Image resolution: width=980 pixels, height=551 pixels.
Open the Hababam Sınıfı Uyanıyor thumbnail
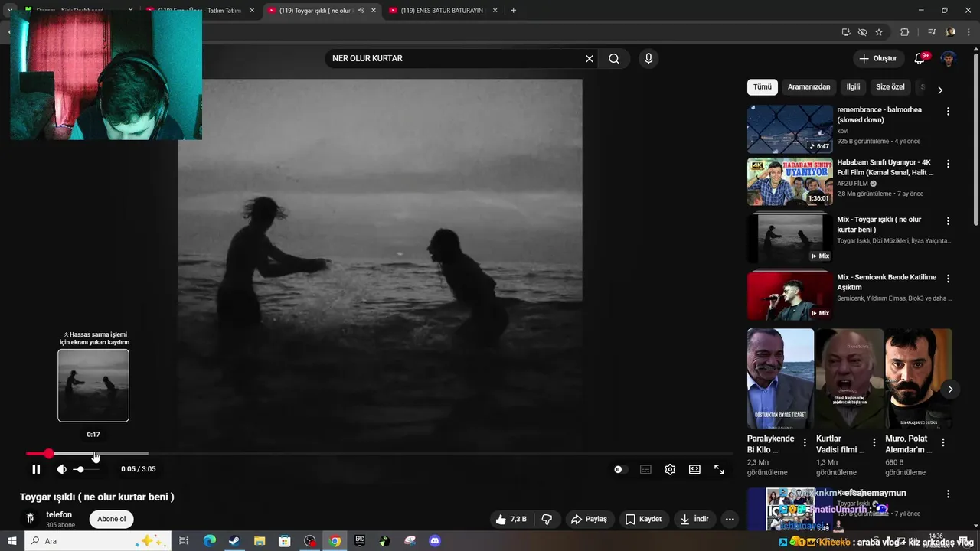coord(790,181)
